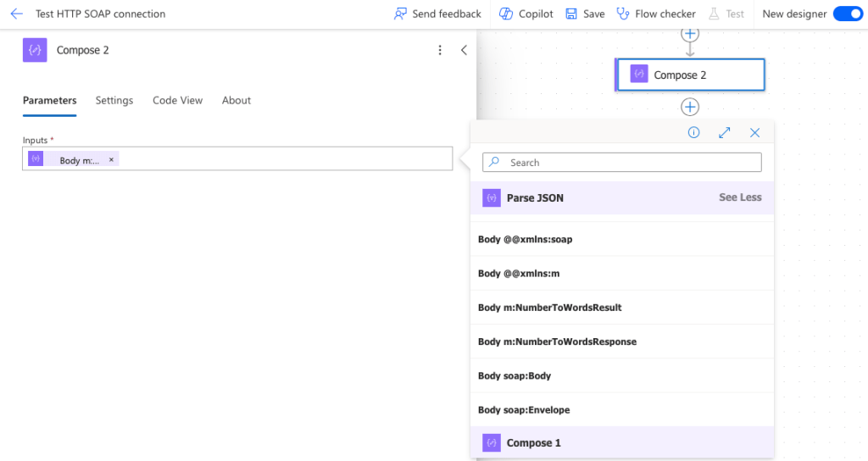Viewport: 868px width, 461px height.
Task: Collapse the Compose 2 side panel
Action: [x=464, y=50]
